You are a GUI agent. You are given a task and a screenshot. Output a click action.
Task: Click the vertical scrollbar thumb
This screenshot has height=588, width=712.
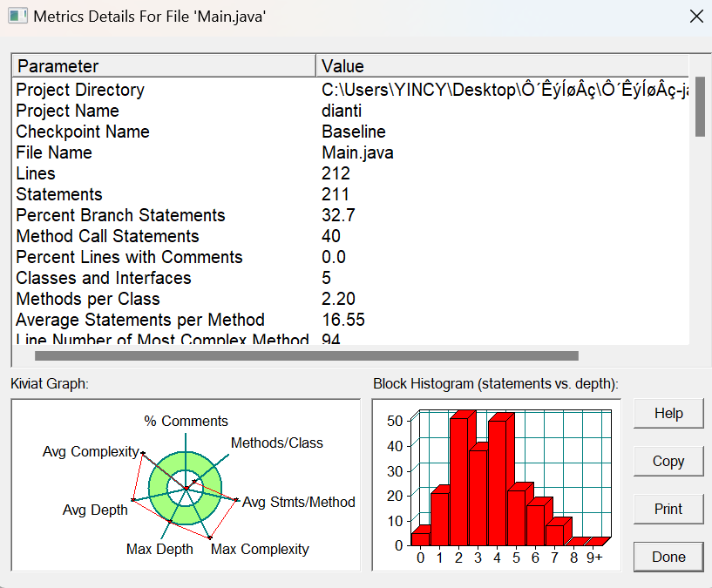point(700,106)
